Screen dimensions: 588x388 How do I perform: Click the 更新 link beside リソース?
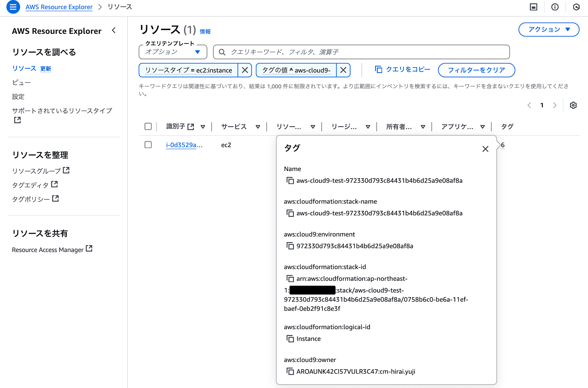46,69
